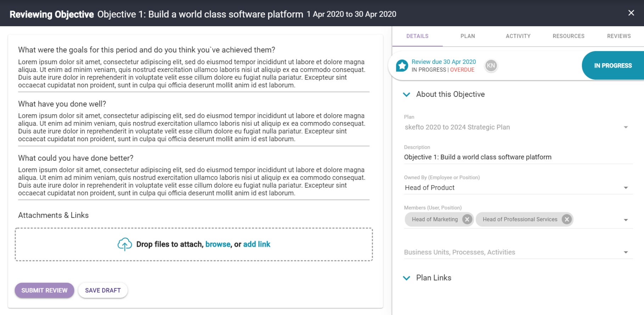Click the Head of Product owner value
This screenshot has width=644, height=315.
point(430,188)
